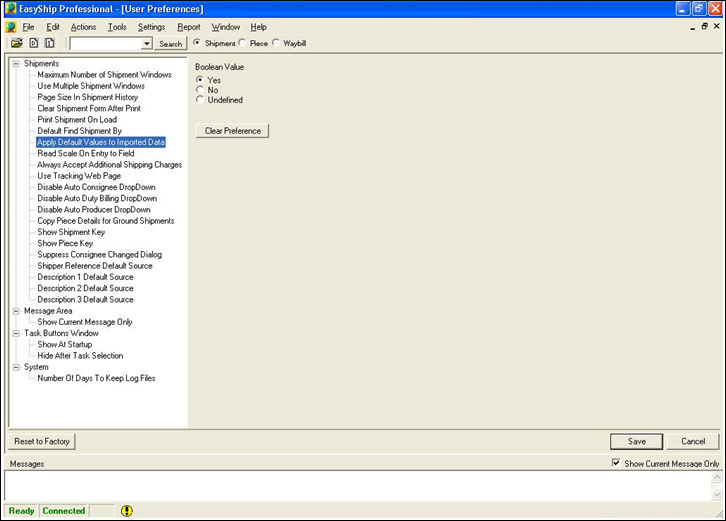Click inside the search text field
This screenshot has width=726, height=521.
pyautogui.click(x=106, y=44)
